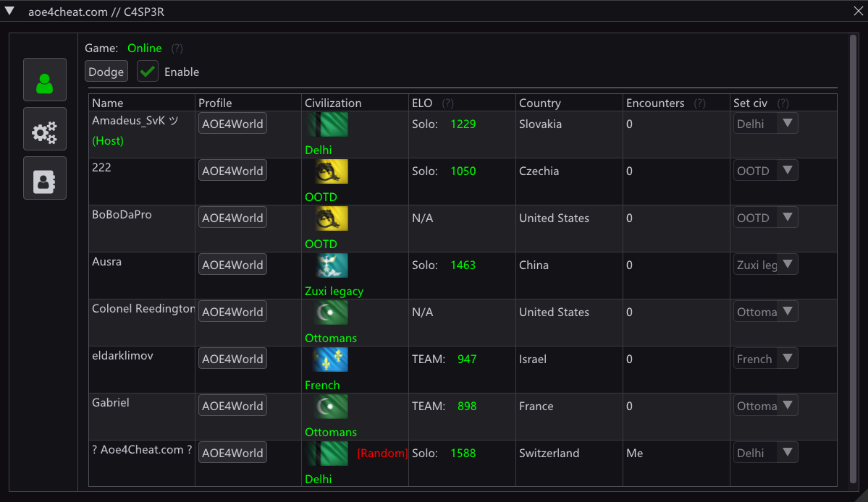Click the Ottomans flag in Gabriel row

(331, 407)
